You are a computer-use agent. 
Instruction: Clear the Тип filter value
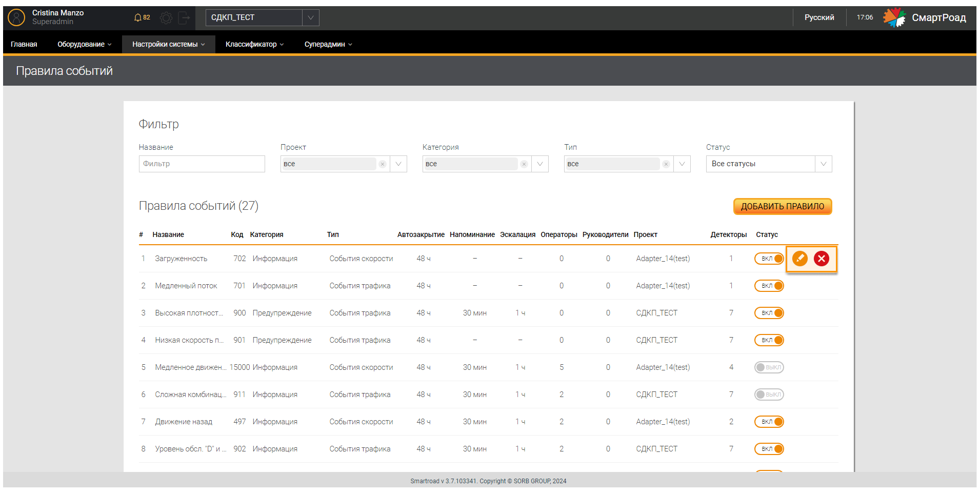[x=666, y=164]
